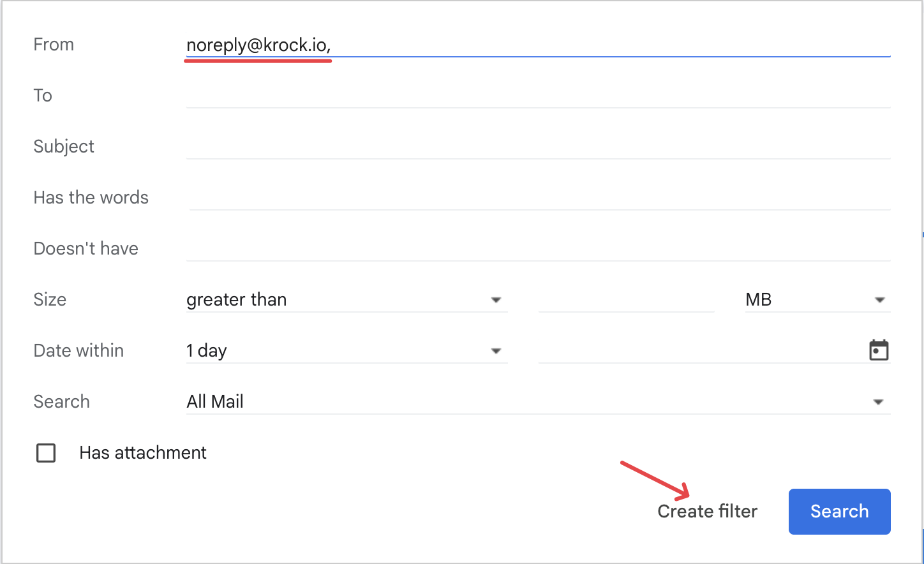Click the 'Has attachment' label text
Image resolution: width=924 pixels, height=564 pixels.
pyautogui.click(x=143, y=452)
